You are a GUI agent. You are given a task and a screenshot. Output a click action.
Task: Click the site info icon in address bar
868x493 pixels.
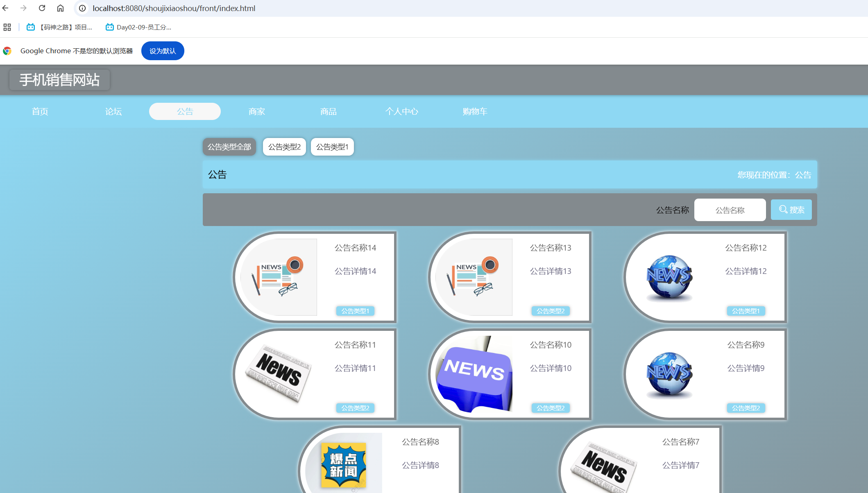(82, 8)
